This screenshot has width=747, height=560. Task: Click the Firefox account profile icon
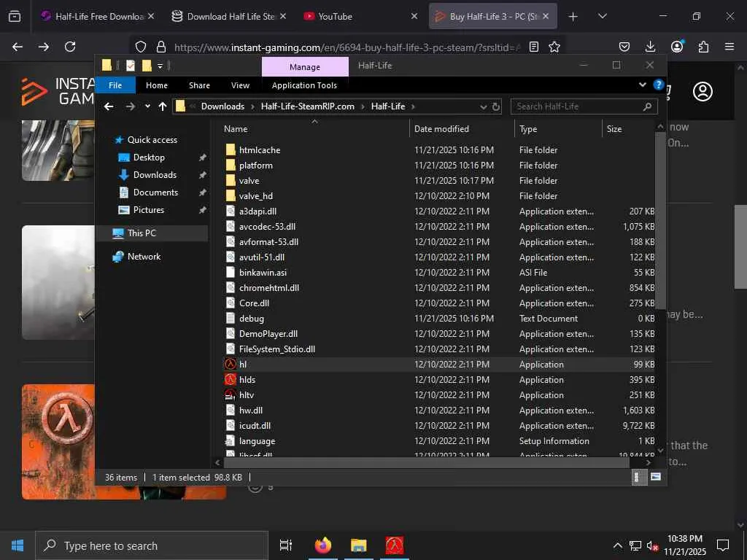tap(677, 46)
